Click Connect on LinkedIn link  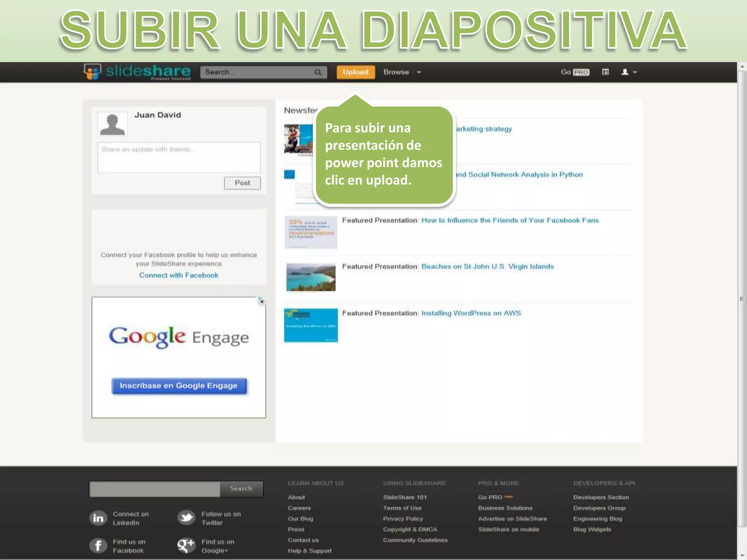(131, 518)
